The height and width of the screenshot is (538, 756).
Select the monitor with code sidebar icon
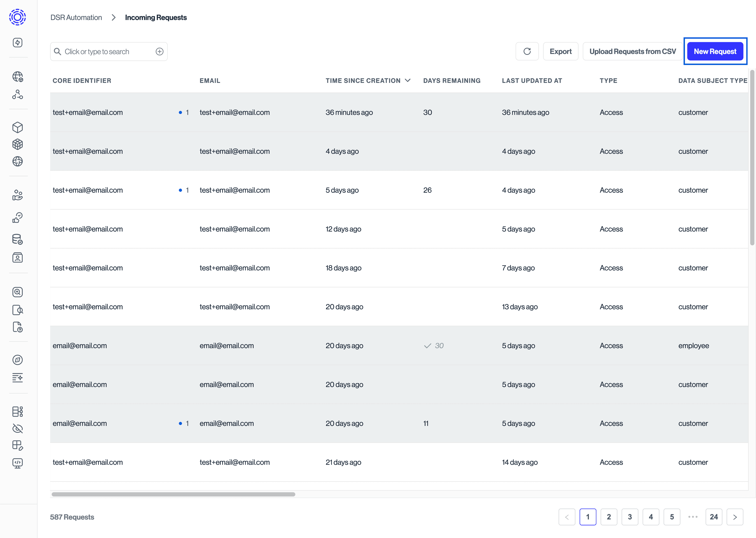point(18,463)
